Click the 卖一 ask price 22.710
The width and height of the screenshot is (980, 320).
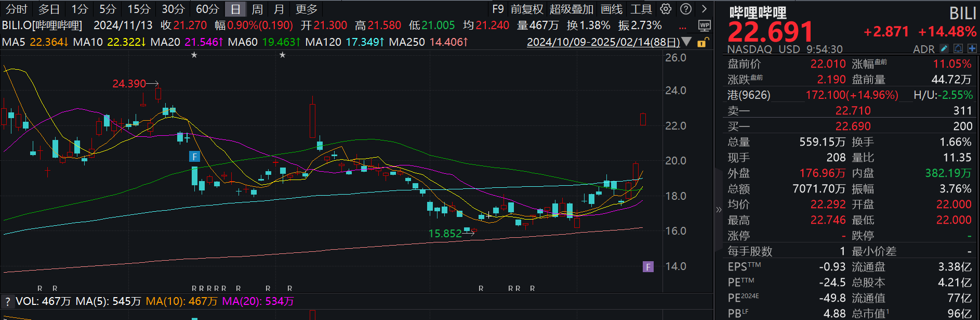(853, 110)
